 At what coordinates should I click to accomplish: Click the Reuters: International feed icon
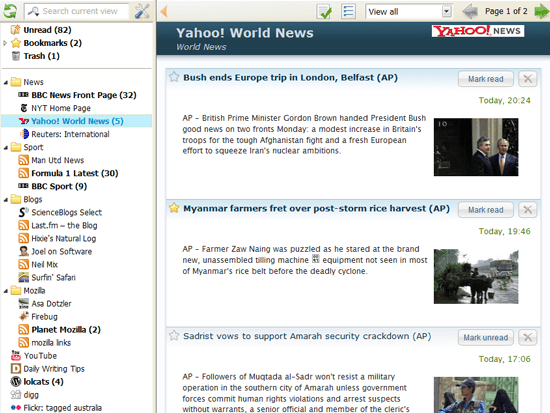pos(24,134)
